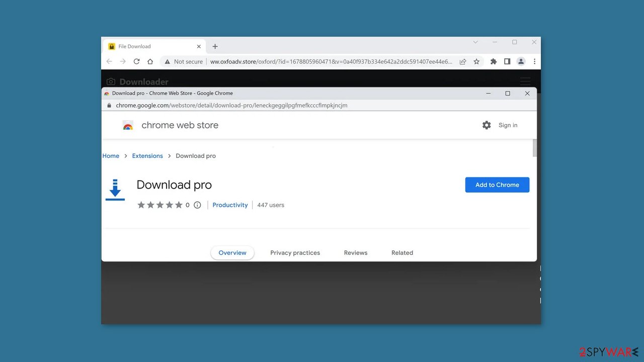644x362 pixels.
Task: Select the File Download tab
Action: (x=154, y=46)
